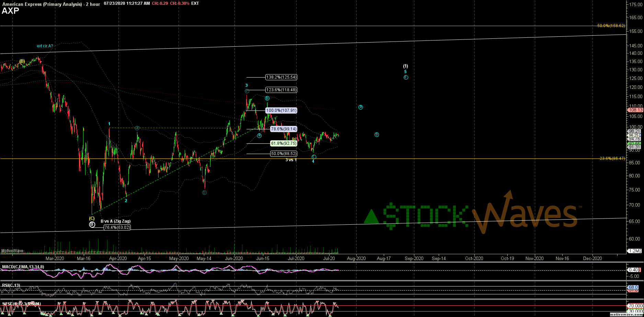644x317 pixels.
Task: Click the 1.2M volume tag
Action: (x=634, y=251)
